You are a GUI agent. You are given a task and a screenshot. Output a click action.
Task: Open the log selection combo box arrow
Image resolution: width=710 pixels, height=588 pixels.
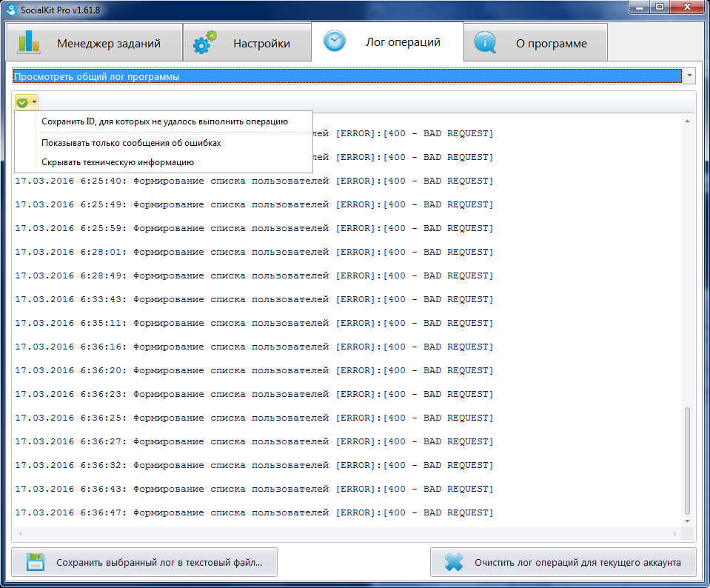(689, 76)
